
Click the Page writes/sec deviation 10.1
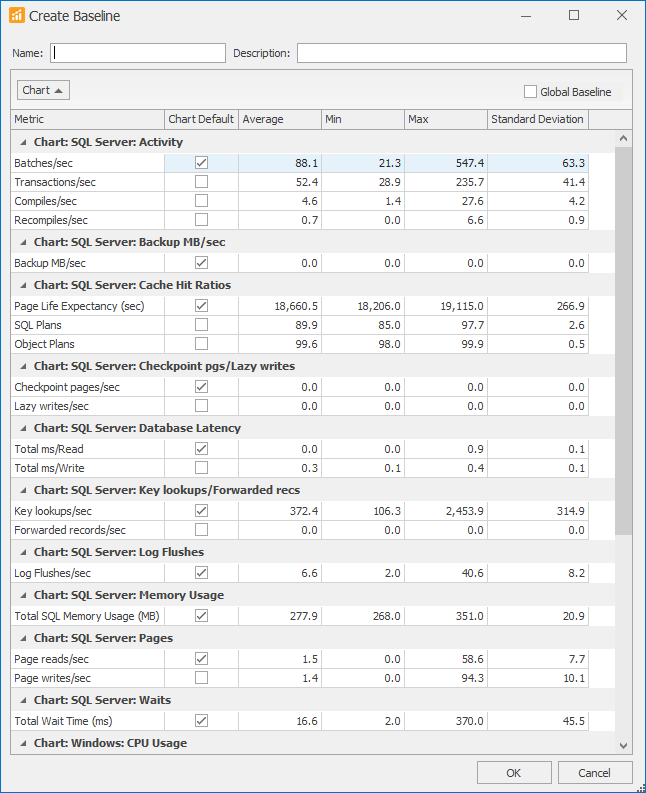pos(574,678)
